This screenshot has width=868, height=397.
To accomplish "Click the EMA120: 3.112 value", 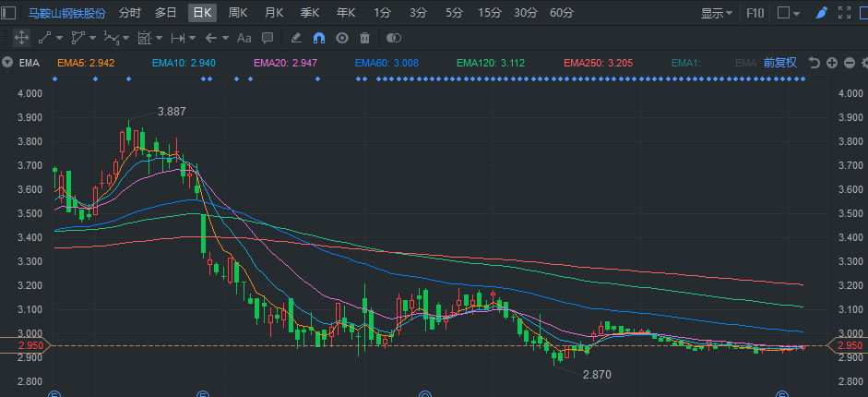I will tap(491, 63).
